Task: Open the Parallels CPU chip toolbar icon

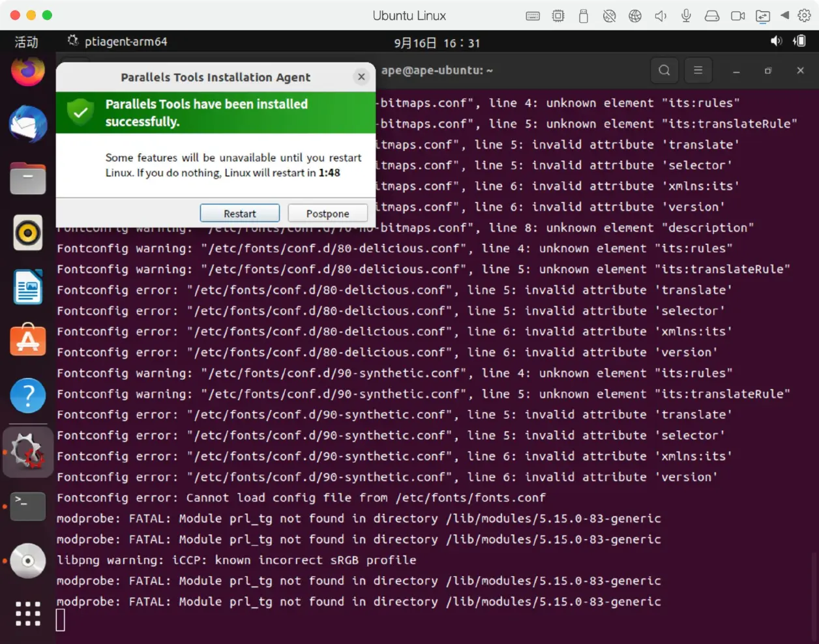Action: coord(558,16)
